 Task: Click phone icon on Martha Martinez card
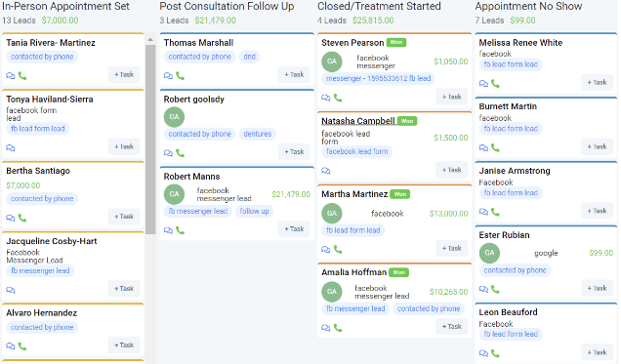(338, 249)
